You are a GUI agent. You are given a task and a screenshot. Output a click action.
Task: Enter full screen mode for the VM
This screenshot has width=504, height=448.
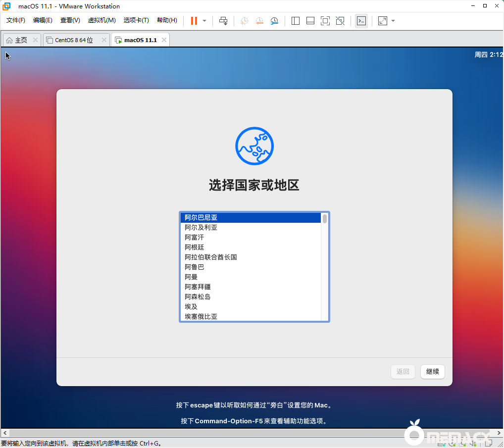click(x=325, y=20)
